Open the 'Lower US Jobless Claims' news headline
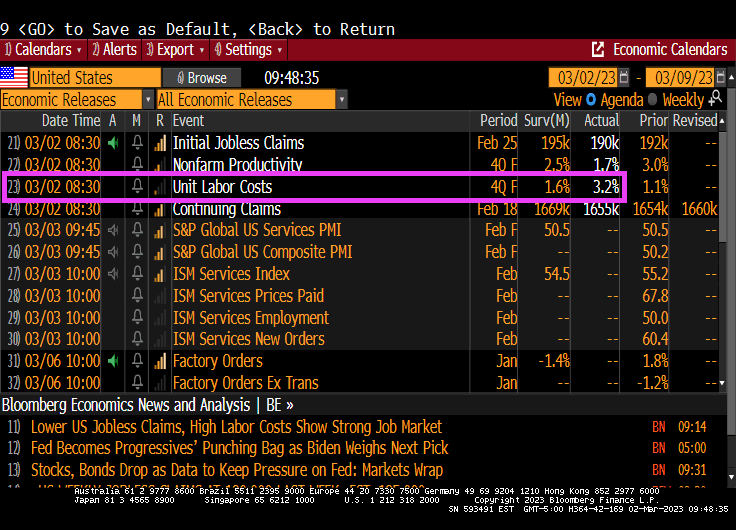This screenshot has width=736, height=530. click(x=235, y=427)
